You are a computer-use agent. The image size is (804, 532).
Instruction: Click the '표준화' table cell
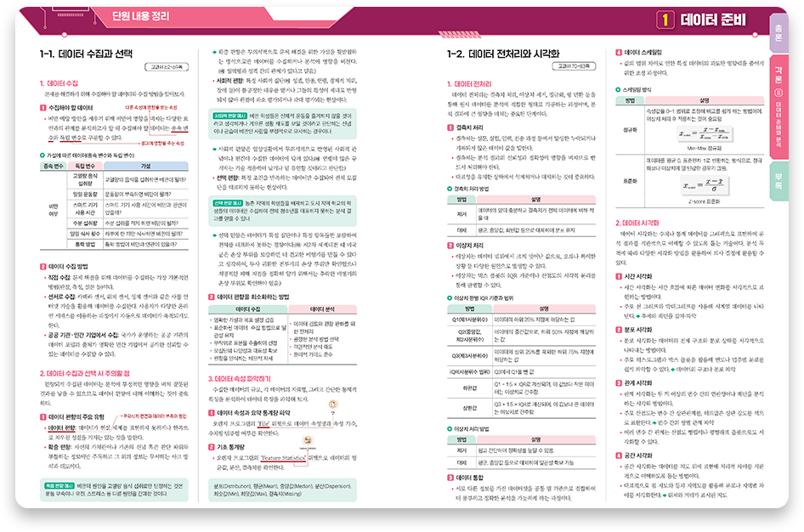click(x=630, y=181)
